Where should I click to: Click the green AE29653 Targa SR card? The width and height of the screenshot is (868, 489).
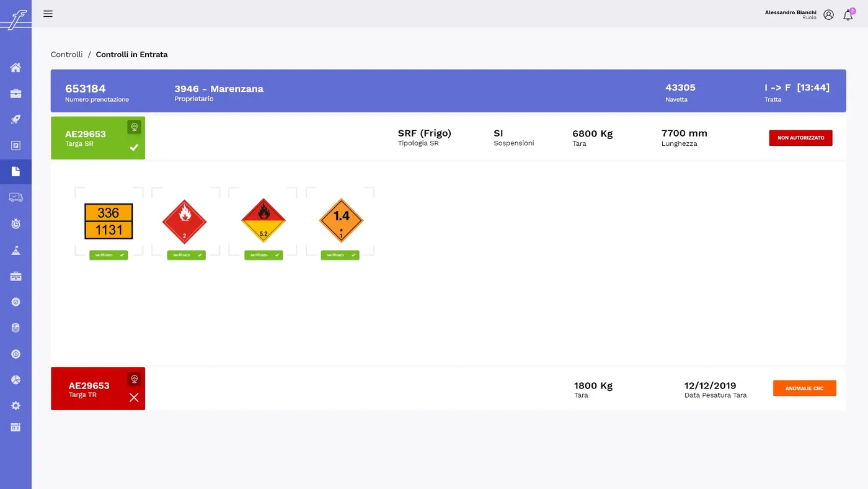[x=98, y=138]
